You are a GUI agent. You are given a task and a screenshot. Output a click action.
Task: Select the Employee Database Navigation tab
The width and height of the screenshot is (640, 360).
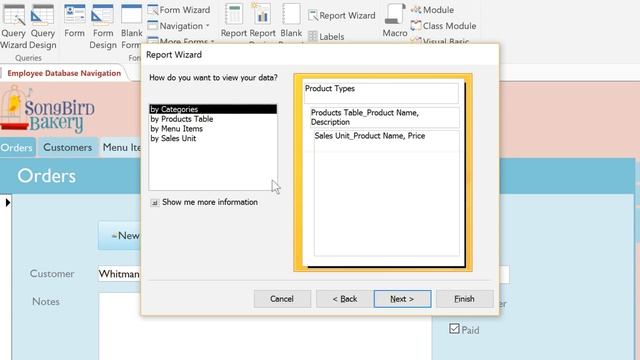(64, 73)
